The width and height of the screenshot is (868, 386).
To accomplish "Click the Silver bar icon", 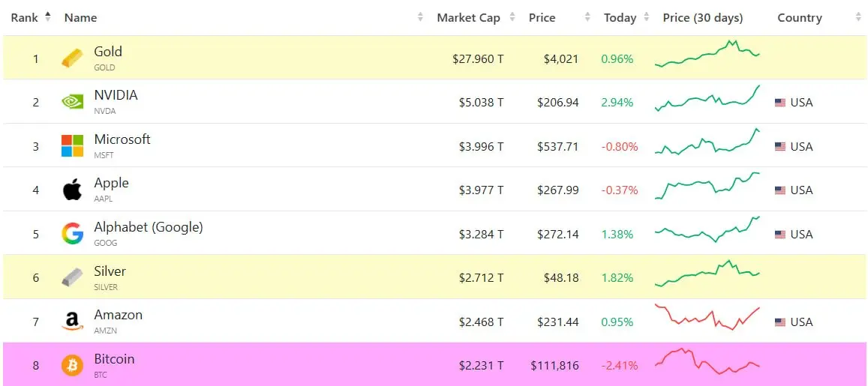I will 72,277.
